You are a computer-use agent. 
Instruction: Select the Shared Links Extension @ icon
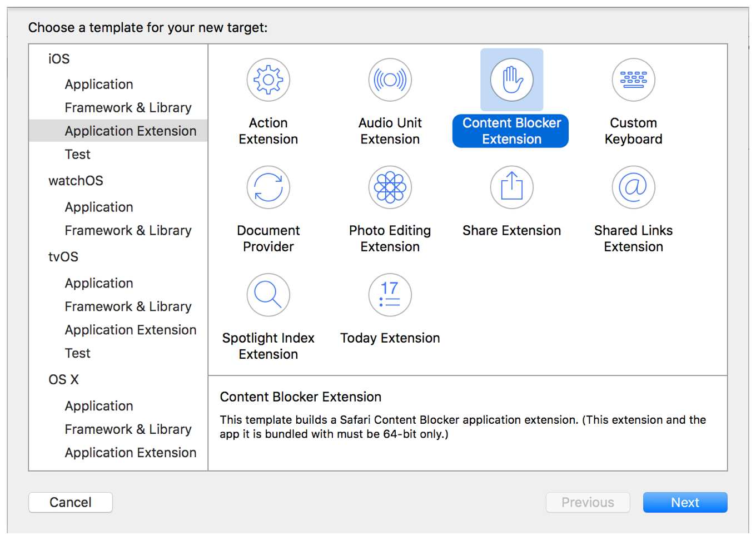[633, 187]
